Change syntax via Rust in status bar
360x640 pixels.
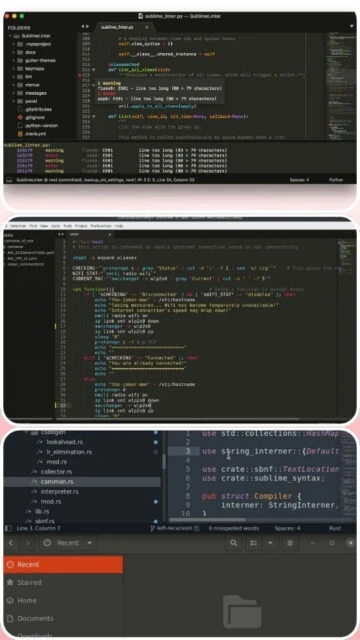click(335, 528)
